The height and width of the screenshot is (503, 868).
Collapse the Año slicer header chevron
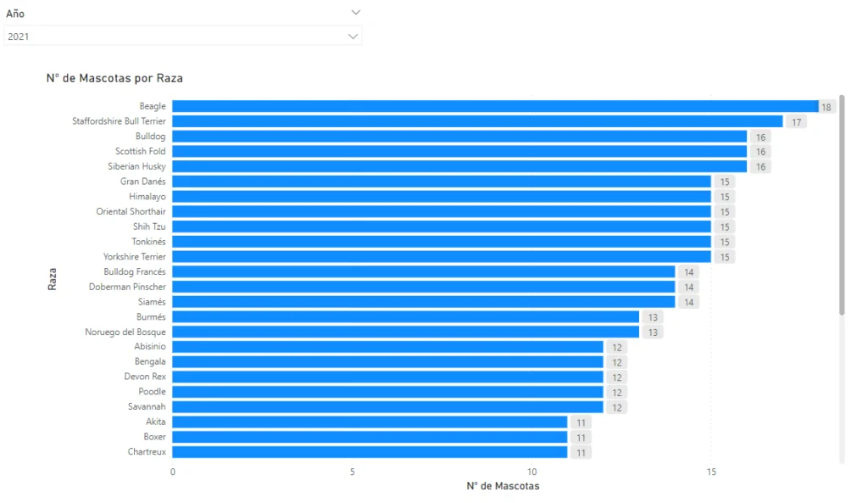pos(356,13)
